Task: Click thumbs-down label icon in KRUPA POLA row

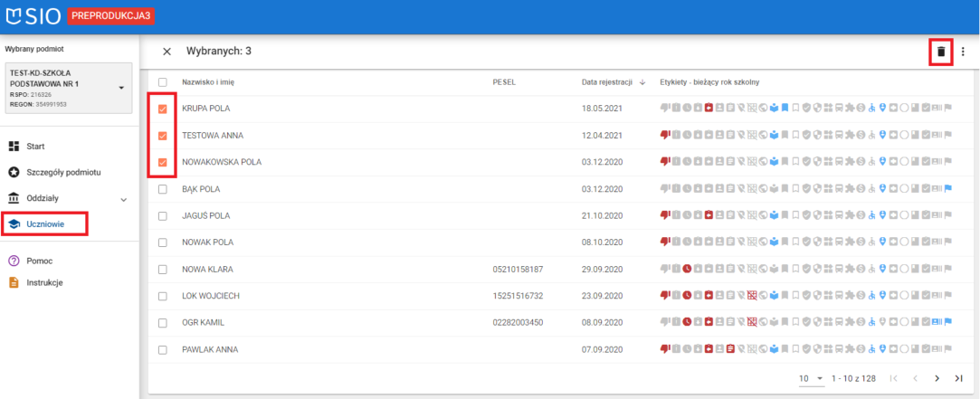Action: 664,109
